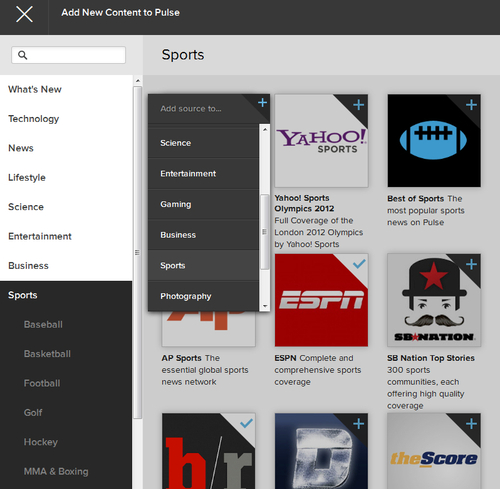Click sidebar scroll up arrow
This screenshot has height=489, width=500.
tap(138, 81)
